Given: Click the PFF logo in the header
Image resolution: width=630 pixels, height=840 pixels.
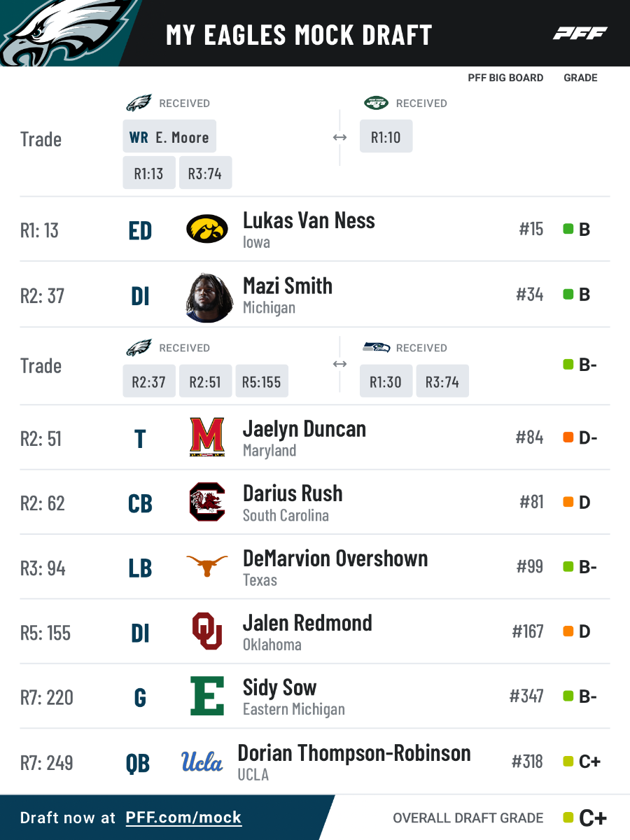Looking at the screenshot, I should (580, 34).
